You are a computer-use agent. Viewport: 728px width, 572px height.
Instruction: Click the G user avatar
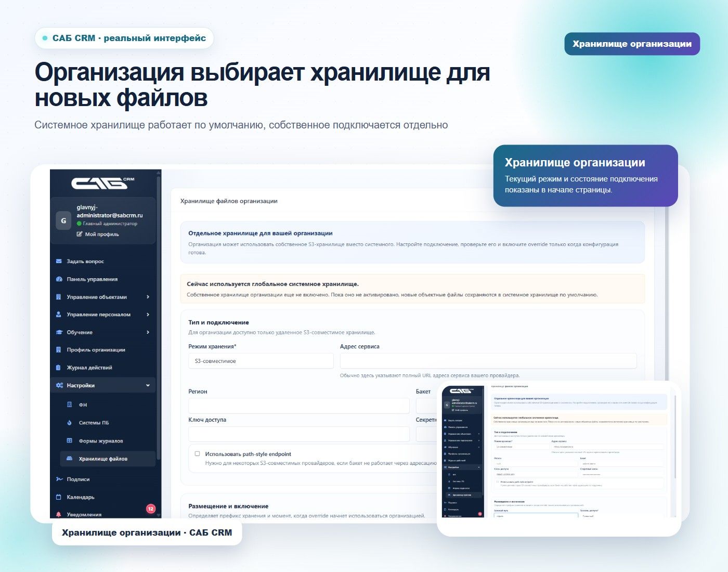(63, 220)
